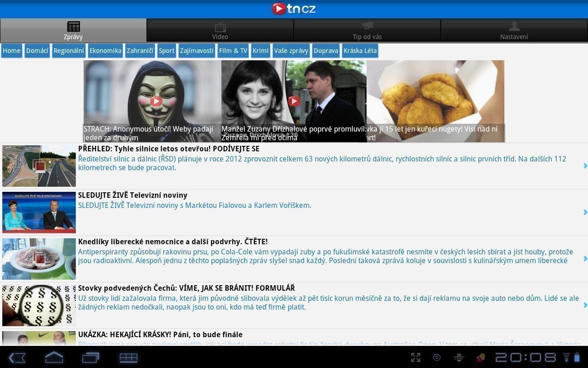
Task: Select the Sport category
Action: coord(167,51)
